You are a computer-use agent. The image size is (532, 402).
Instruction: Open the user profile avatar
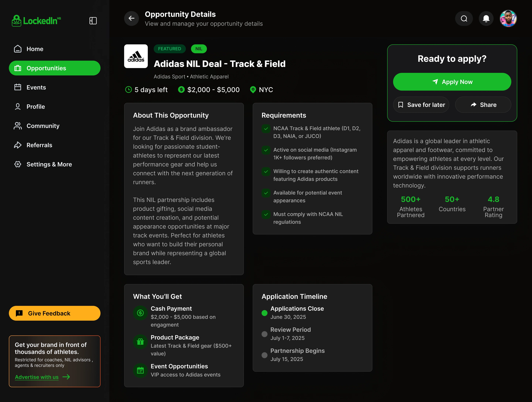[x=508, y=18]
